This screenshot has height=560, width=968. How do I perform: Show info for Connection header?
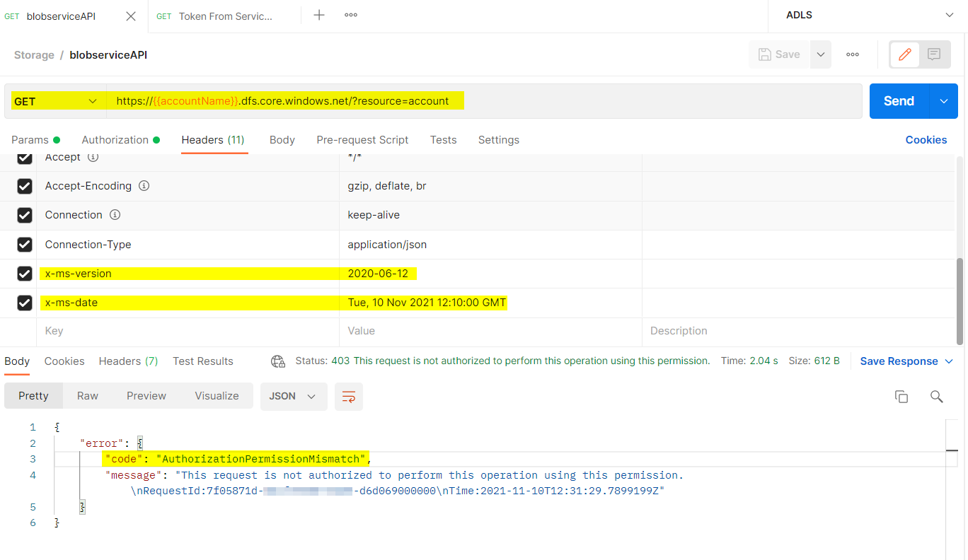(115, 215)
